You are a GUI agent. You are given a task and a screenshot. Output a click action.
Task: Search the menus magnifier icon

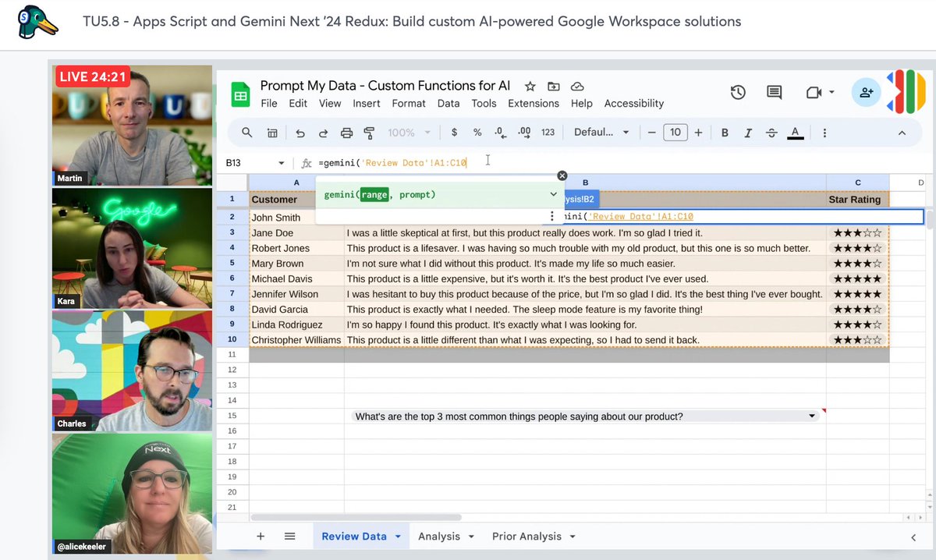[x=246, y=133]
